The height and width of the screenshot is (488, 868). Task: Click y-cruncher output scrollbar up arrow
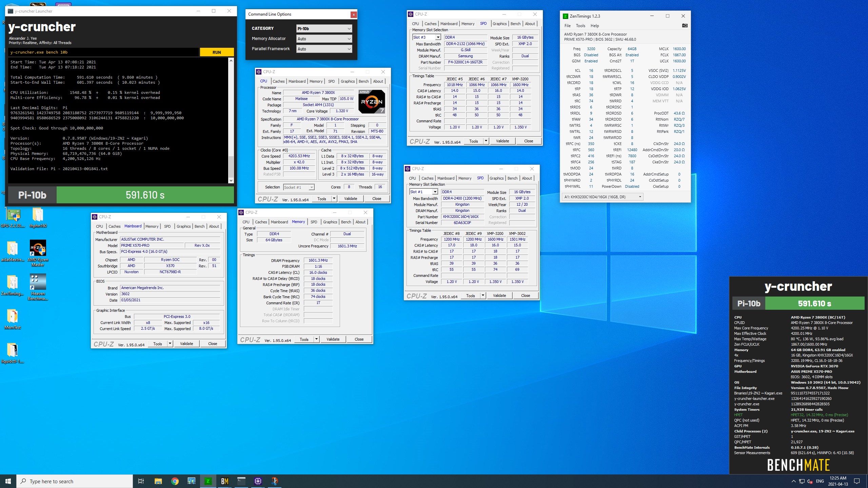pos(231,61)
